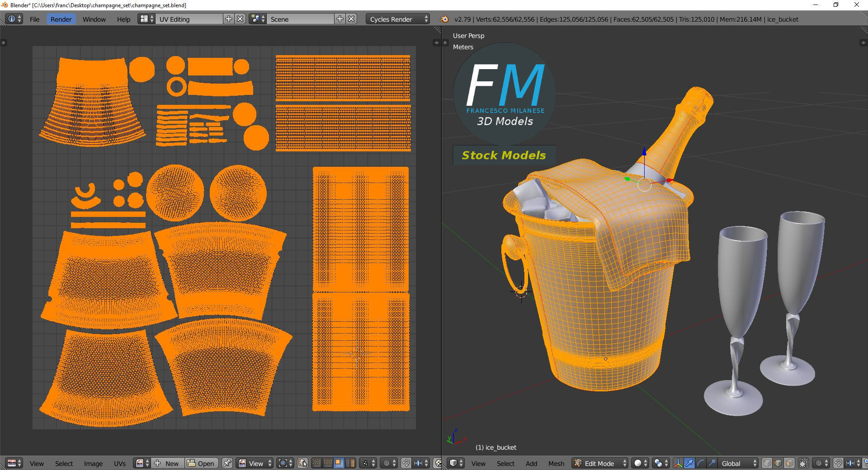This screenshot has width=868, height=470.
Task: Click the Meters unit label
Action: coord(463,47)
